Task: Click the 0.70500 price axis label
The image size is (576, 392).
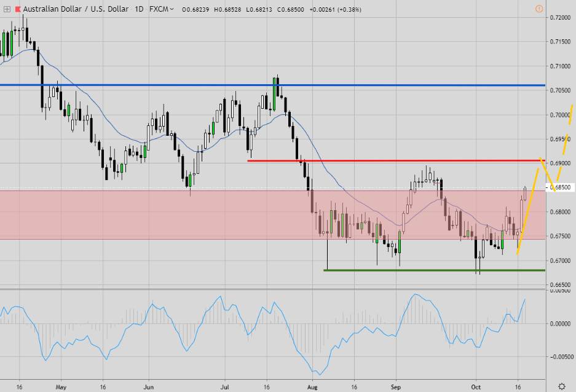Action: coord(560,91)
